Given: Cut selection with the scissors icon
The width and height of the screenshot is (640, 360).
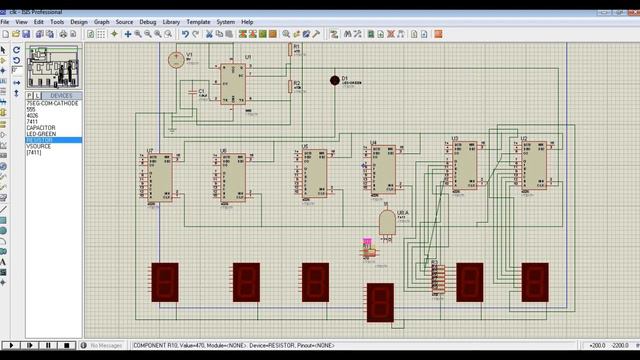Looking at the screenshot, I should tap(209, 34).
